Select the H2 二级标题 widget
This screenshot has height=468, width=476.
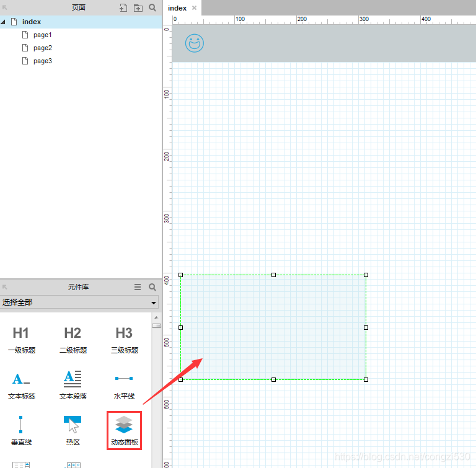(x=73, y=340)
